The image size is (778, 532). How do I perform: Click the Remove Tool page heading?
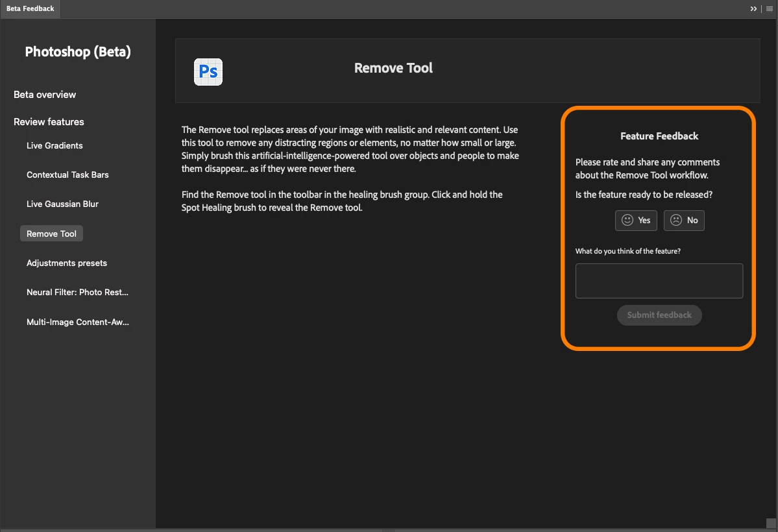(x=393, y=68)
